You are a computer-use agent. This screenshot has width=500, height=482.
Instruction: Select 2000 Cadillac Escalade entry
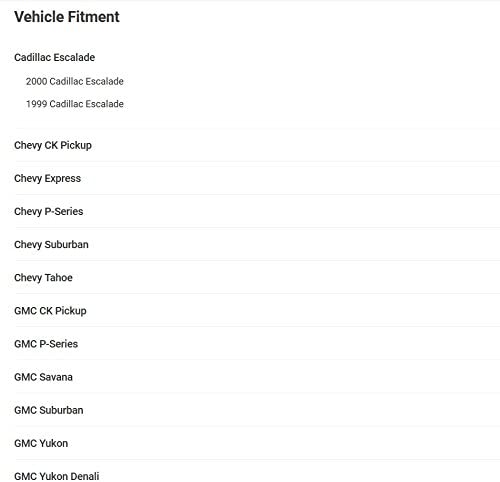coord(75,81)
